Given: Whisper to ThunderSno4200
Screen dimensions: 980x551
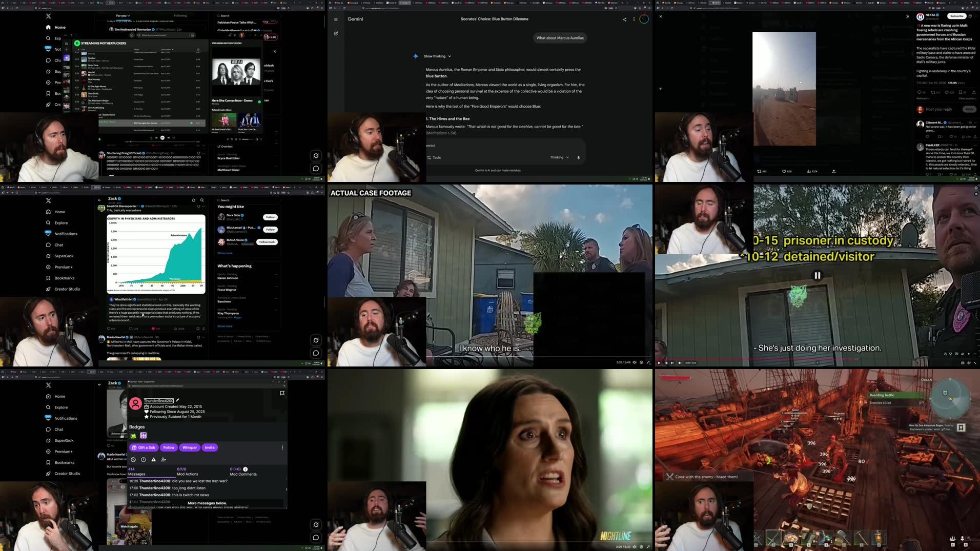Looking at the screenshot, I should (190, 447).
